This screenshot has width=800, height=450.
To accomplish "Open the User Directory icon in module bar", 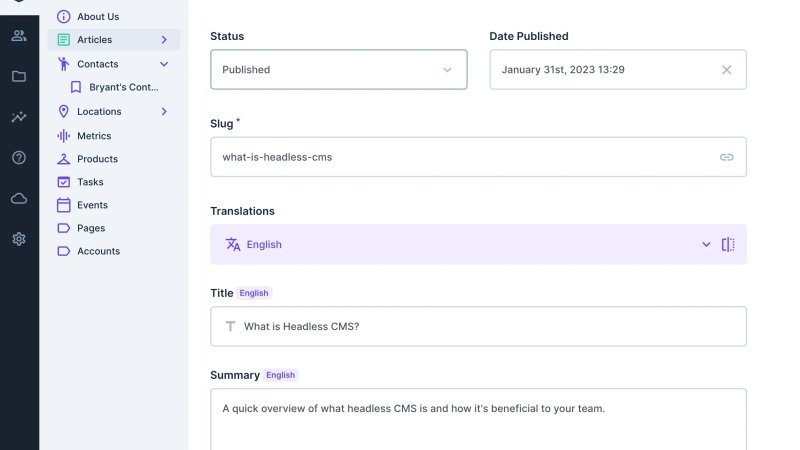I will coord(19,36).
